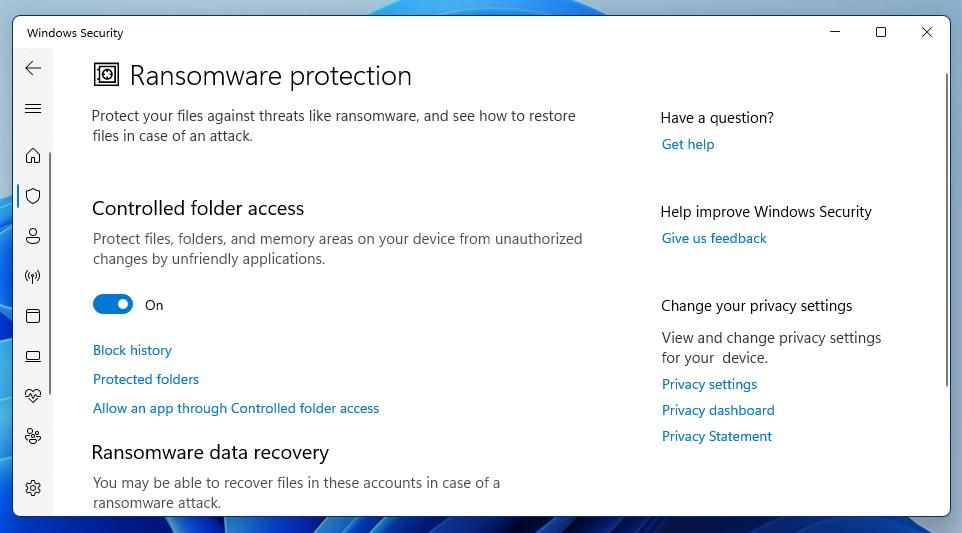Open Account protection person icon
The image size is (962, 533).
[x=33, y=236]
